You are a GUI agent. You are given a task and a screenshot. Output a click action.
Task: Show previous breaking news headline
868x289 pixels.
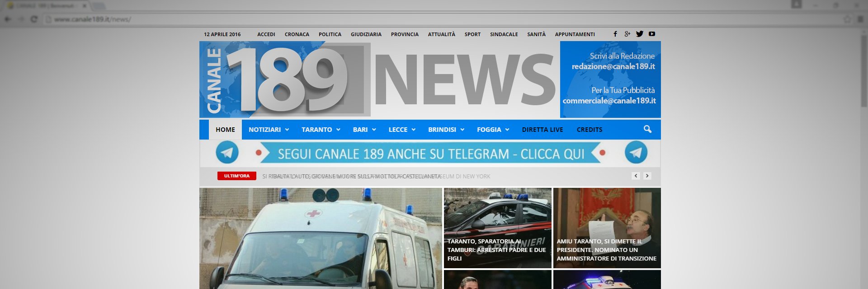(x=636, y=176)
